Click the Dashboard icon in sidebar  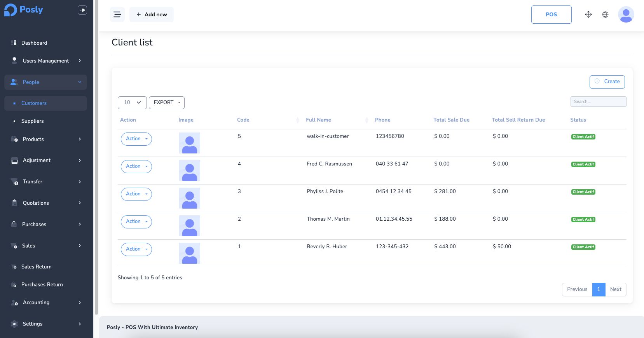(14, 43)
